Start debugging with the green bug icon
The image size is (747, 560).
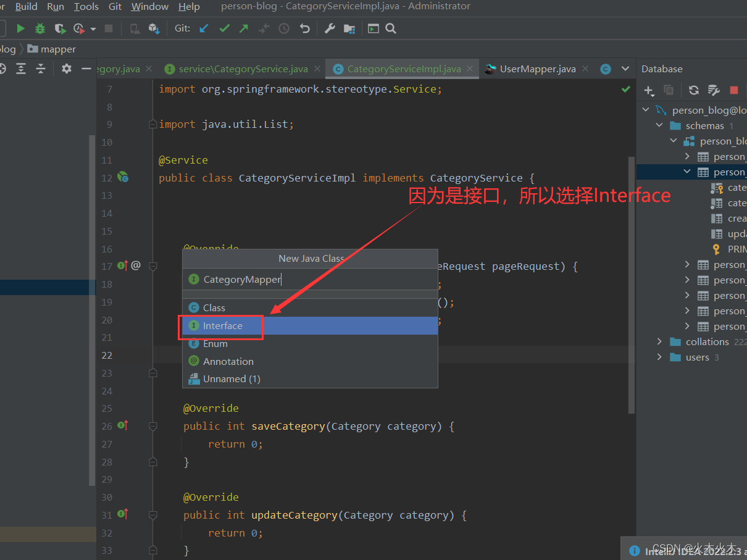click(40, 28)
